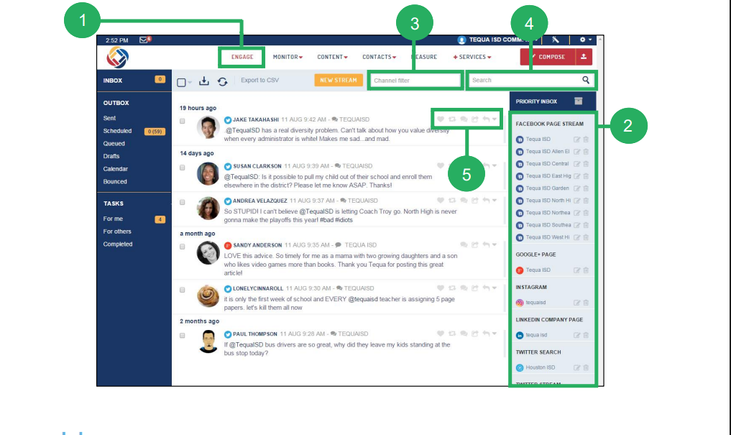Screen dimensions: 731x435
Task: Open the mail notification icon in top bar
Action: [144, 40]
